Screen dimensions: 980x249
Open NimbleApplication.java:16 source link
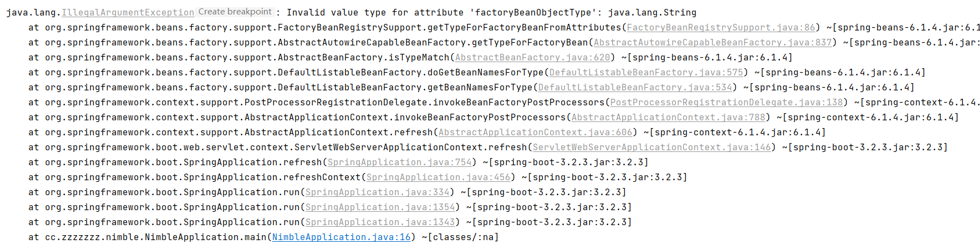pos(341,237)
